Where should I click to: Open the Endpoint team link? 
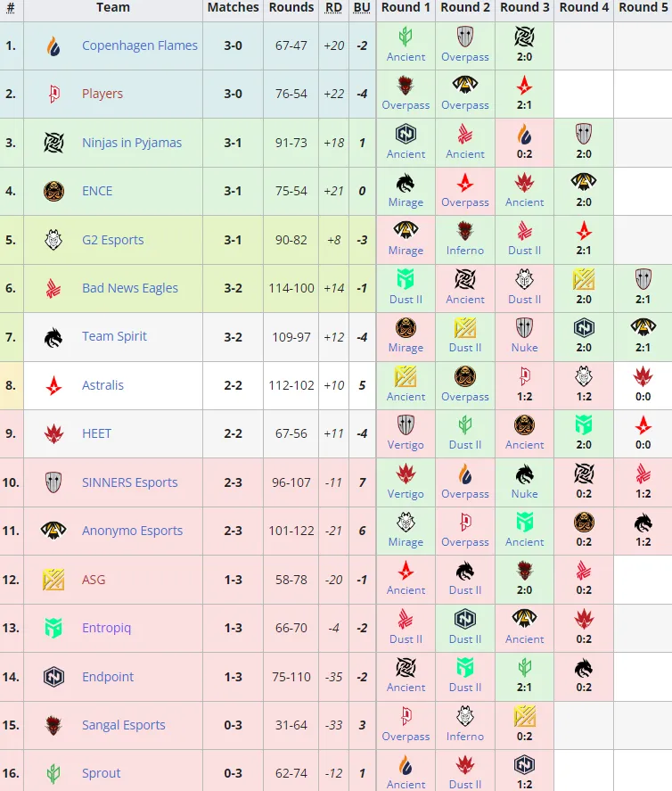click(x=108, y=677)
